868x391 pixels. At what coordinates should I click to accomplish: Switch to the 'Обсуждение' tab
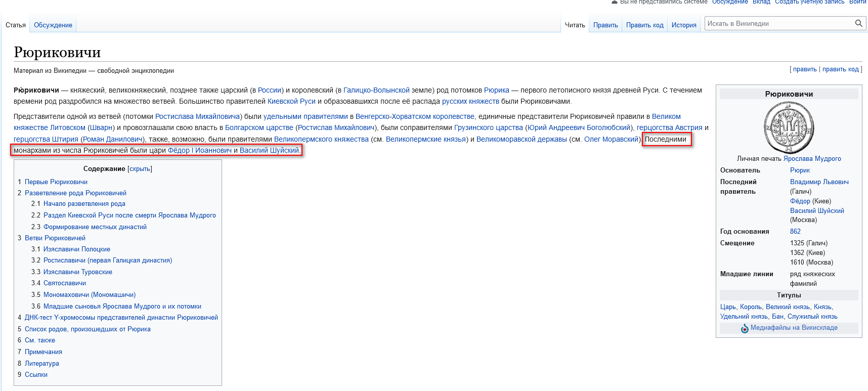pos(53,25)
